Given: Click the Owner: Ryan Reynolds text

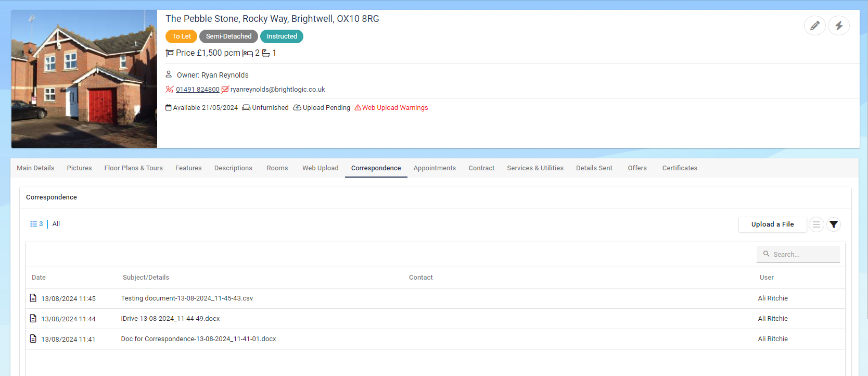Looking at the screenshot, I should (x=213, y=75).
